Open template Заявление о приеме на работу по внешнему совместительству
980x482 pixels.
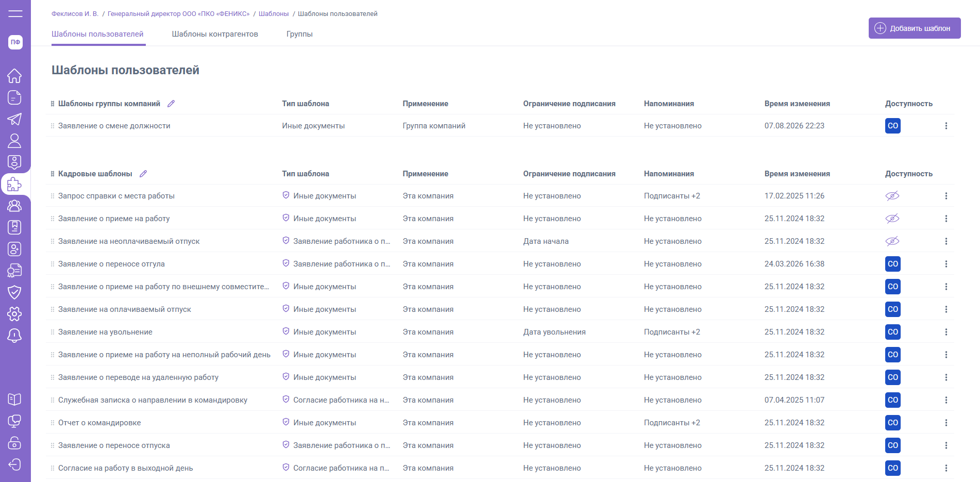[x=163, y=287]
